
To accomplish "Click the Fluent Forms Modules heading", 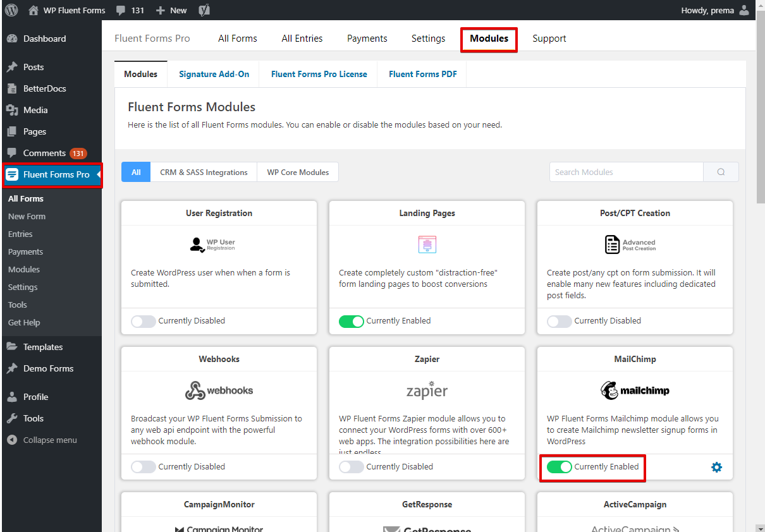I will 192,107.
